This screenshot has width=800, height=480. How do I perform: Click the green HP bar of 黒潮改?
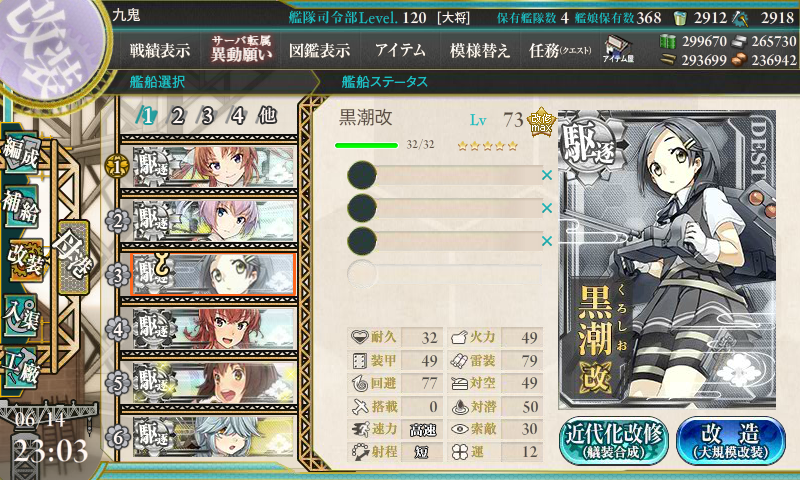366,145
